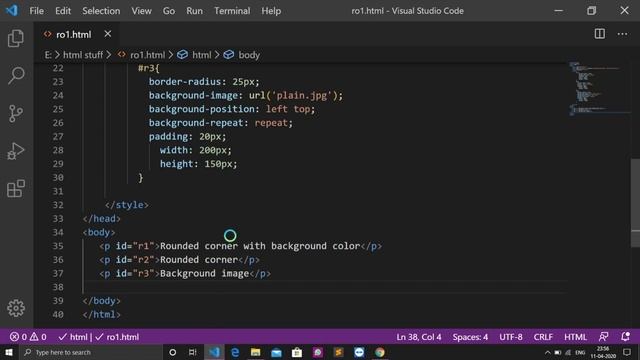Open the File menu
The height and width of the screenshot is (360, 640).
click(36, 11)
